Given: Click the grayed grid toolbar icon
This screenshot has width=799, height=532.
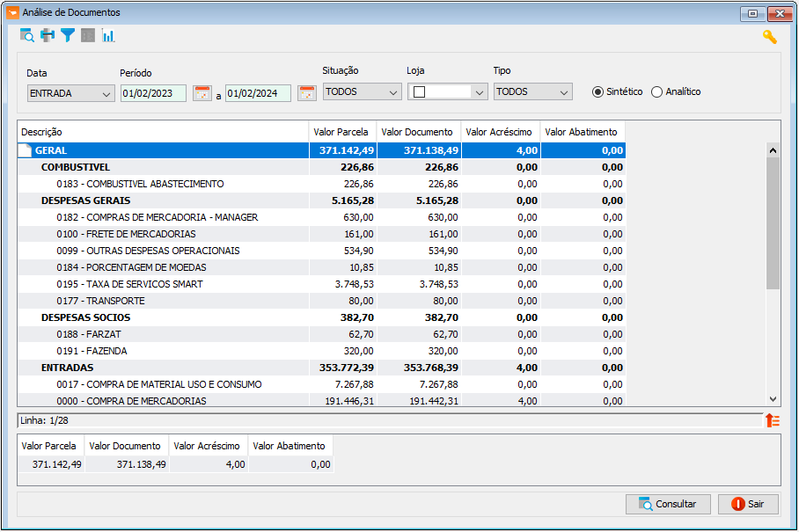Looking at the screenshot, I should [88, 36].
